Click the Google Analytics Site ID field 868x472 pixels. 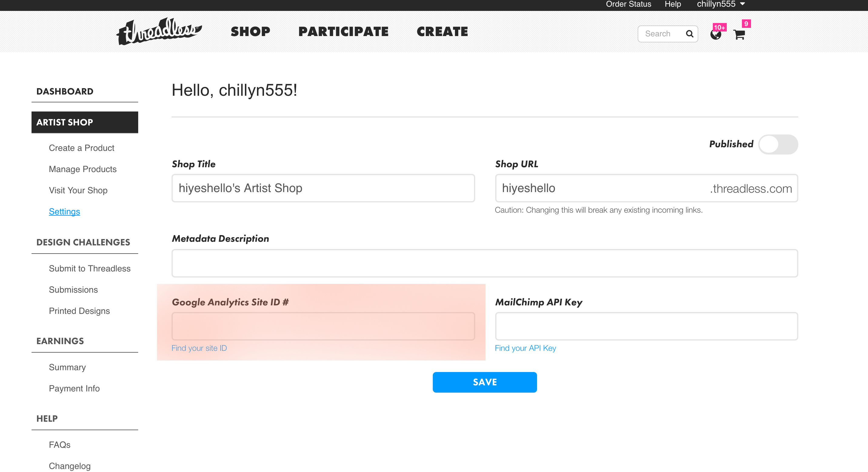tap(323, 326)
